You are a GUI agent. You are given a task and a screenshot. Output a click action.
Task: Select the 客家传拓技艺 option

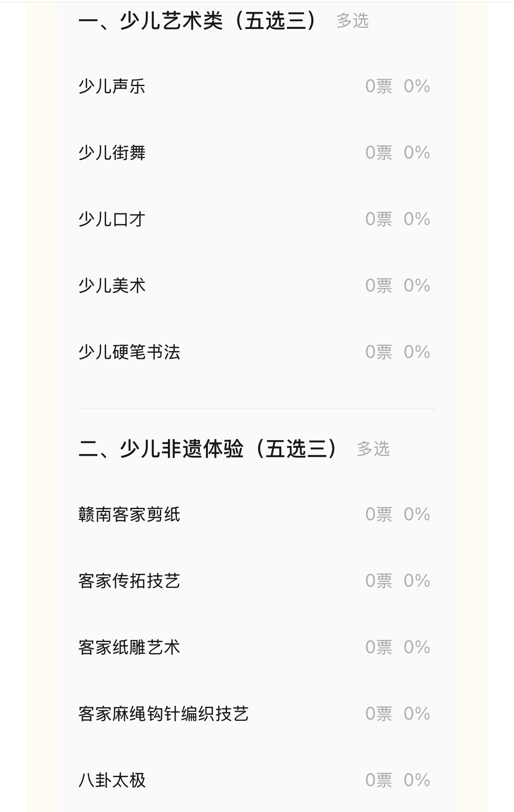click(257, 581)
